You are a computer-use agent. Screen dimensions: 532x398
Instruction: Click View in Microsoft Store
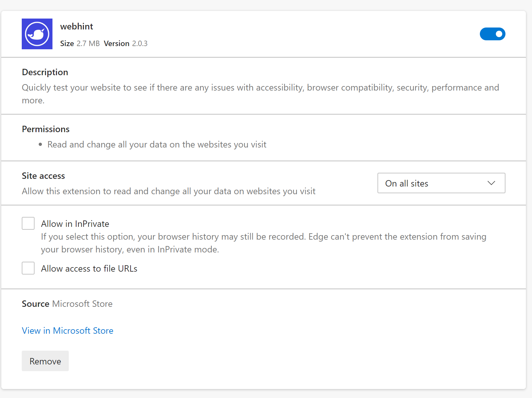(67, 330)
